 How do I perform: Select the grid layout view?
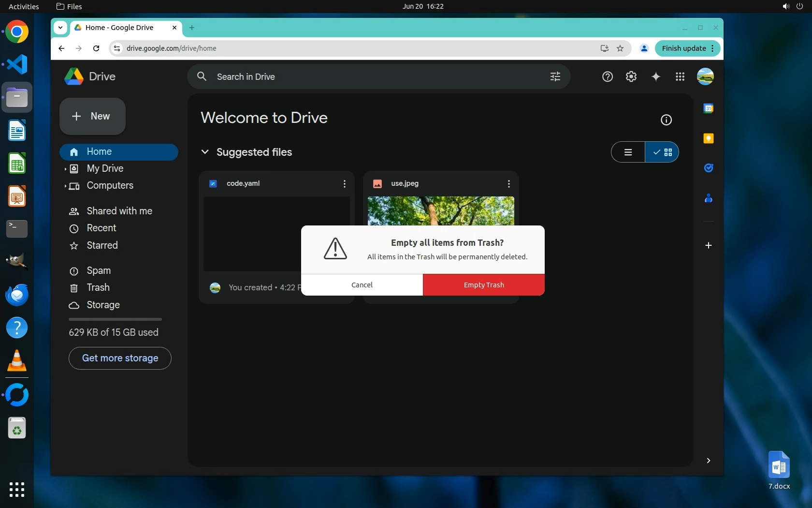(662, 152)
